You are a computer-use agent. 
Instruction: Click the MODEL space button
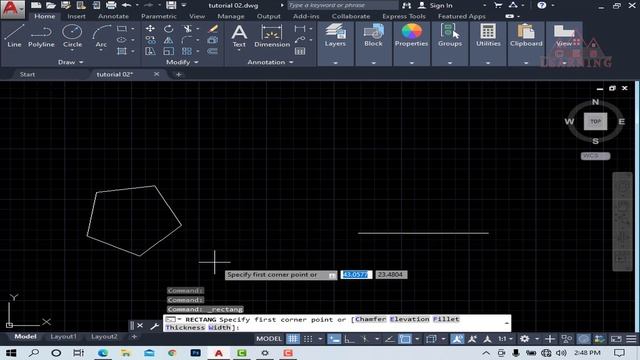click(269, 339)
